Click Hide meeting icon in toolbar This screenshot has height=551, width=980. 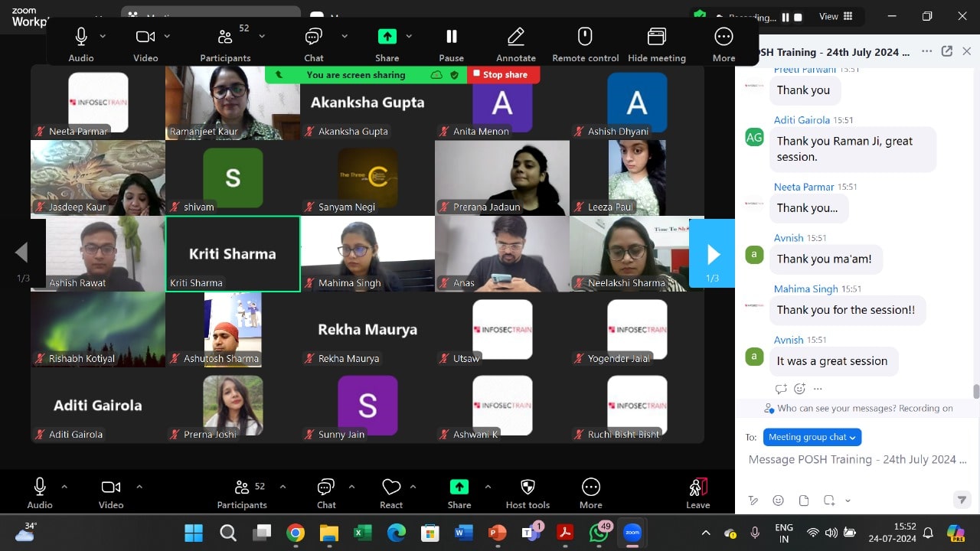[656, 37]
